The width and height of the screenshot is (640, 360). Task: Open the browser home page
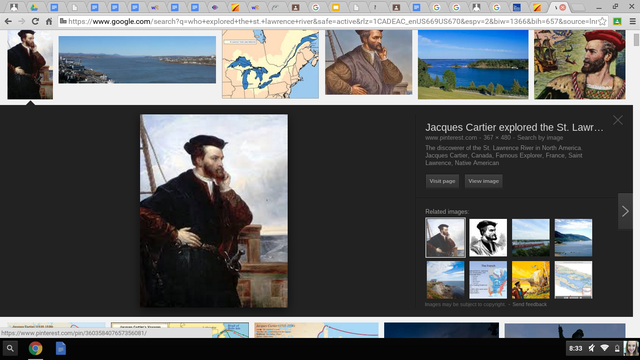tap(49, 21)
